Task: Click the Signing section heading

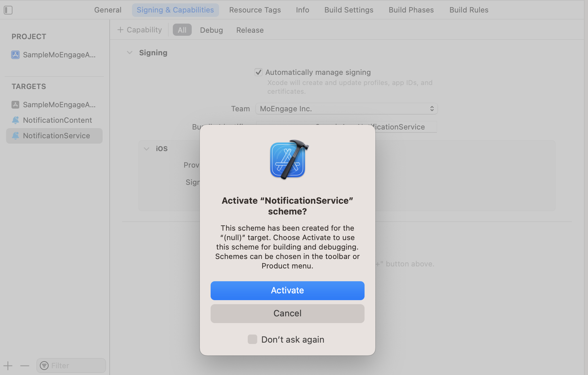Action: [x=153, y=53]
